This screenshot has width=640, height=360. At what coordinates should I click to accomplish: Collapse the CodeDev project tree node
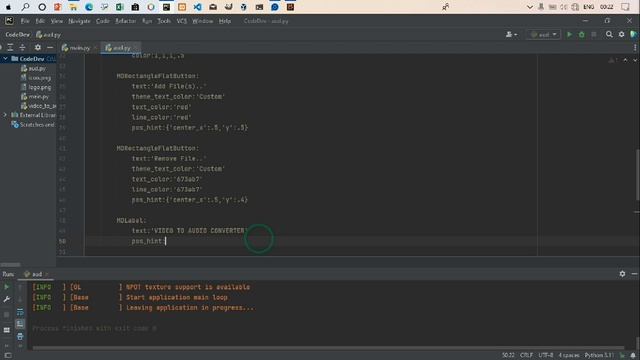tap(5, 59)
